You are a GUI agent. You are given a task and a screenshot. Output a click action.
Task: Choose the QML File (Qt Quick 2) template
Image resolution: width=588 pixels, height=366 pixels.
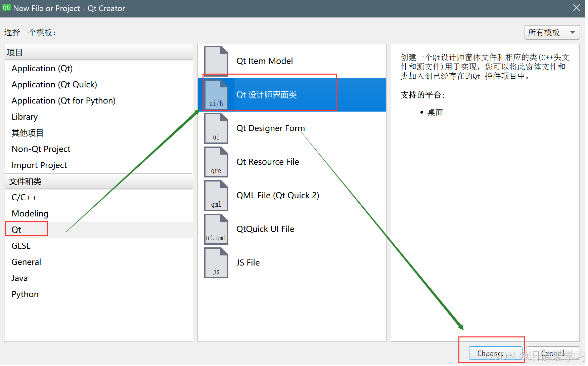292,195
